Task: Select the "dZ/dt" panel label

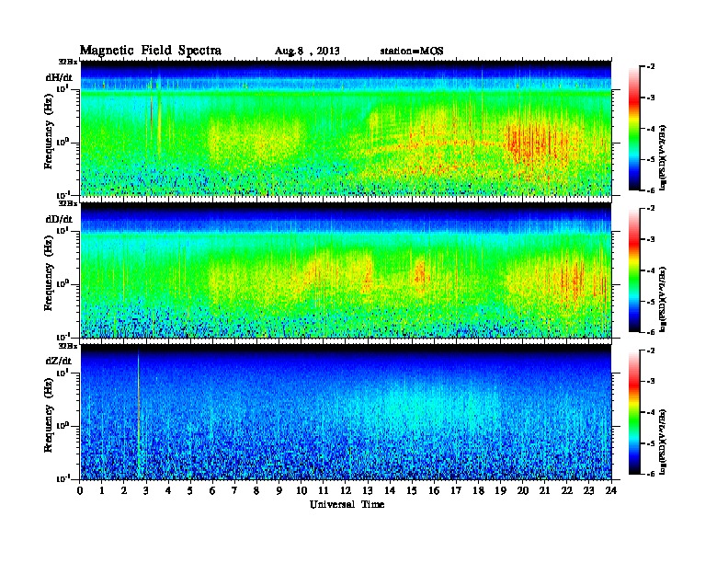Action: (x=59, y=361)
